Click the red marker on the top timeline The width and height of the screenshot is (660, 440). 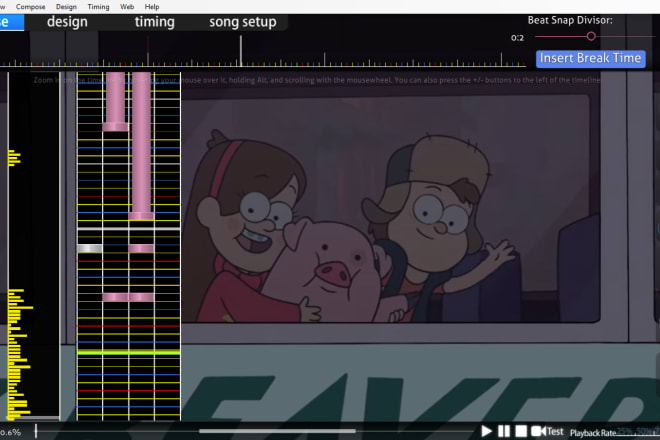[148, 51]
